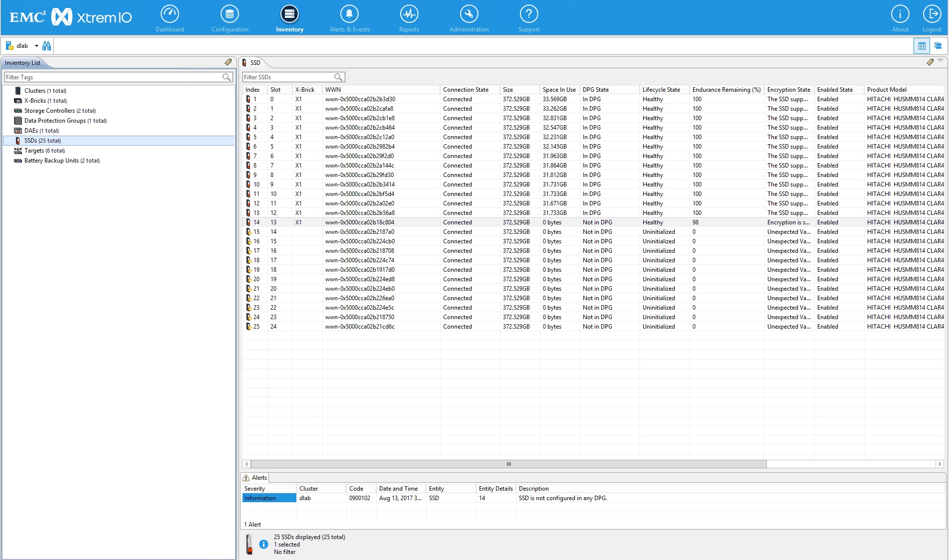Open the SSD panel chevron dropdown
Screen dimensions: 949x560
(x=941, y=62)
